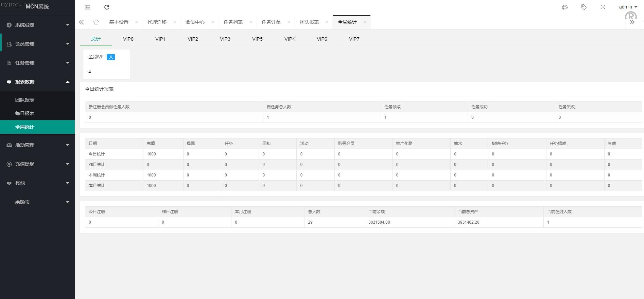644x299 pixels.
Task: Expand the 充值提现 sidebar menu
Action: [x=37, y=164]
